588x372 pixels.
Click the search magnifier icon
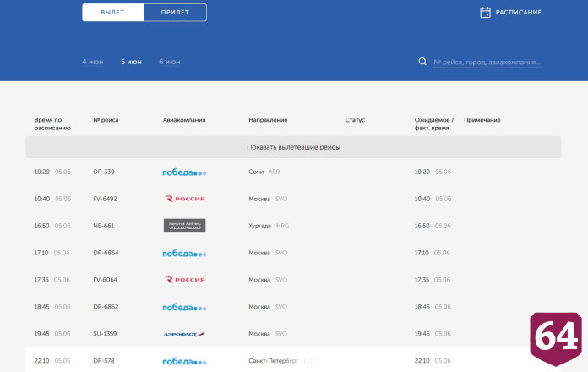[422, 62]
